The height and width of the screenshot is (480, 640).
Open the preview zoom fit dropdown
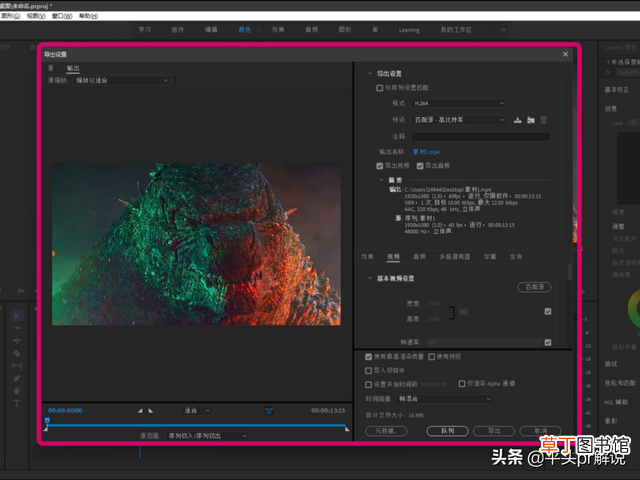pyautogui.click(x=197, y=411)
